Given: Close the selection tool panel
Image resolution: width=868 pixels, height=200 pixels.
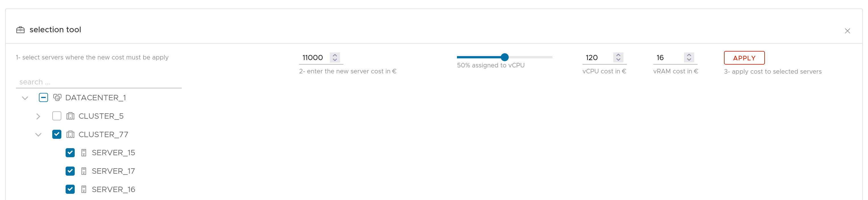Looking at the screenshot, I should click(x=848, y=31).
